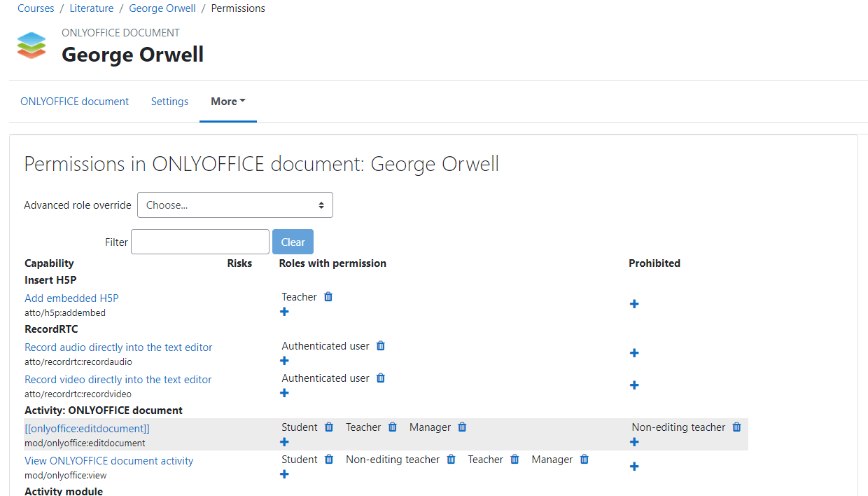The image size is (868, 496).
Task: Open the Literature breadcrumb link
Action: (x=92, y=8)
